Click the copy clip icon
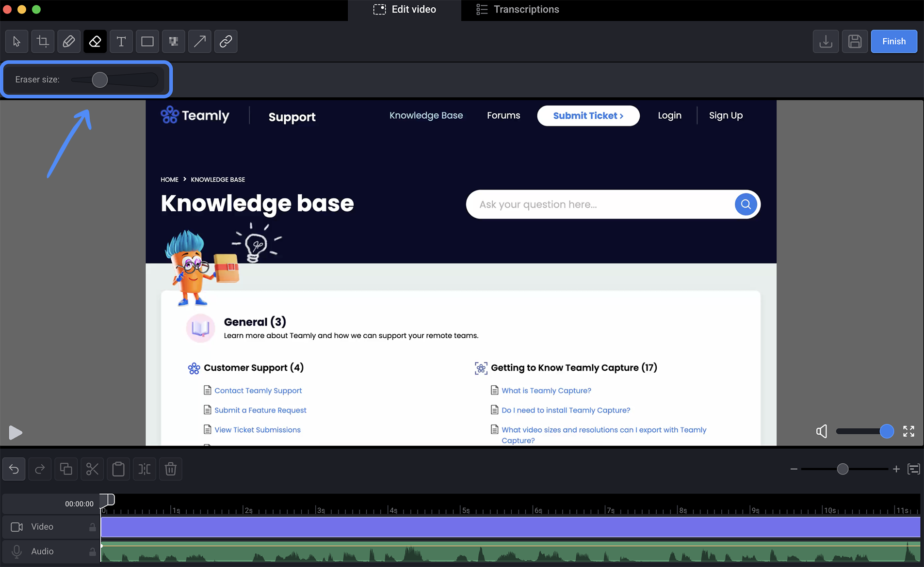This screenshot has width=924, height=567. point(66,469)
